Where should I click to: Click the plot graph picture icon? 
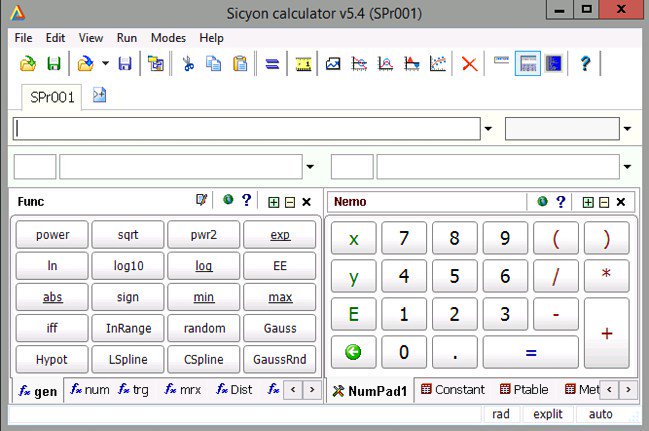(333, 63)
